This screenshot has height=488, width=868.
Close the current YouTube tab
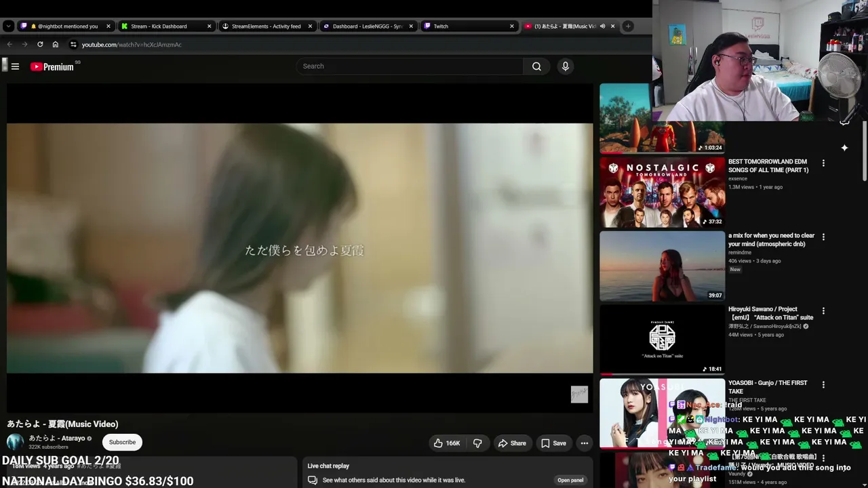612,26
